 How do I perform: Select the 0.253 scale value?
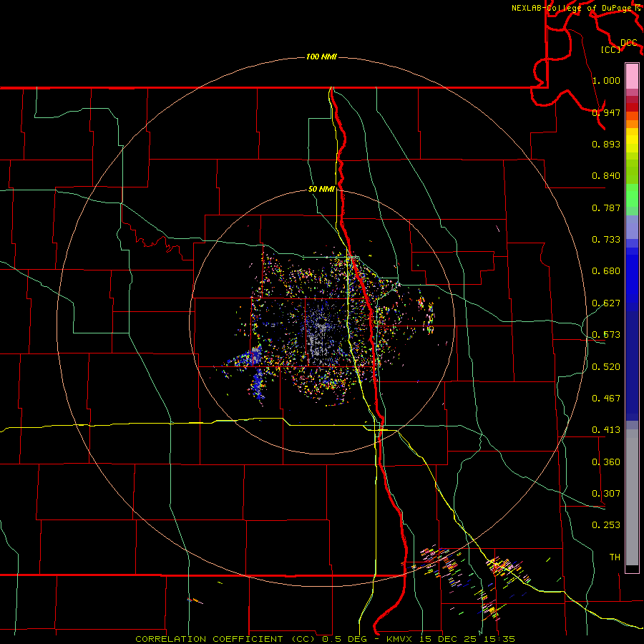[x=606, y=525]
